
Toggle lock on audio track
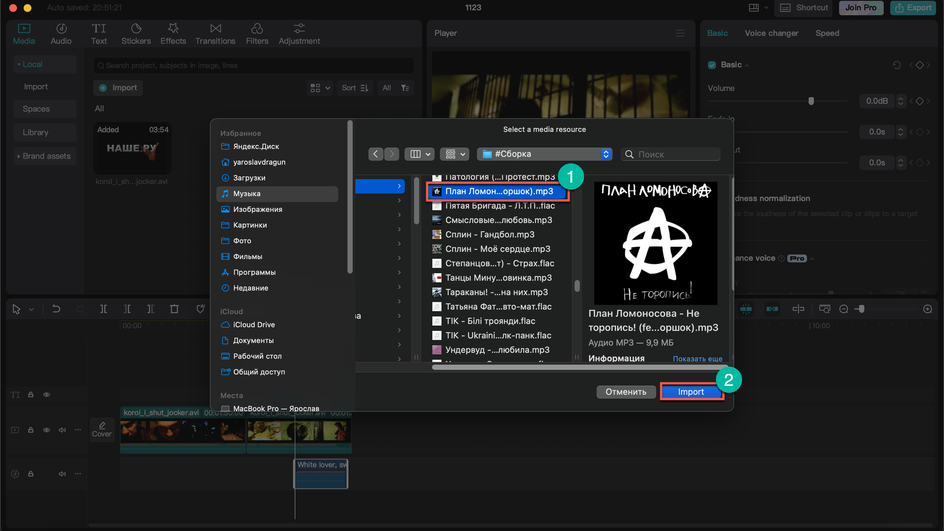[31, 474]
